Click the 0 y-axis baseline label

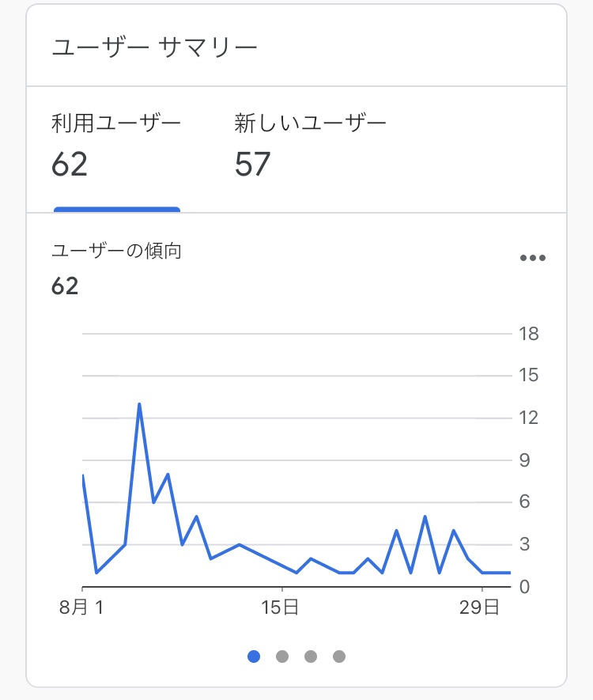click(x=524, y=587)
